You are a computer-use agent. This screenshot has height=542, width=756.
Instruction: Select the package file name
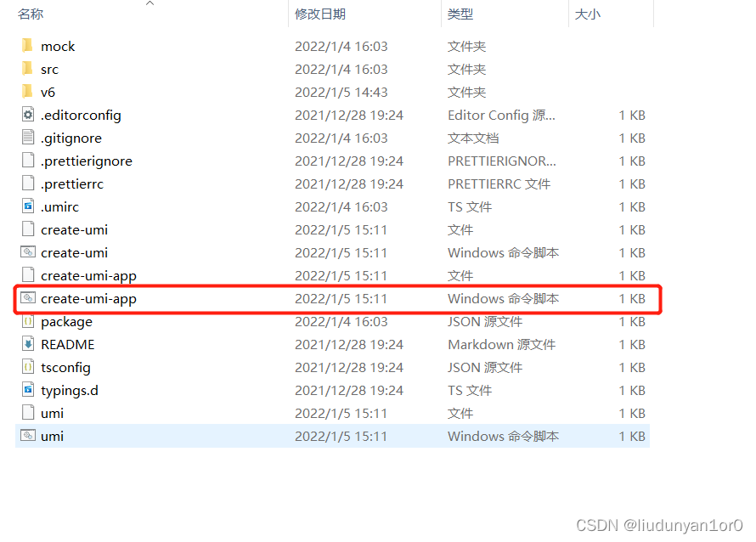(66, 322)
